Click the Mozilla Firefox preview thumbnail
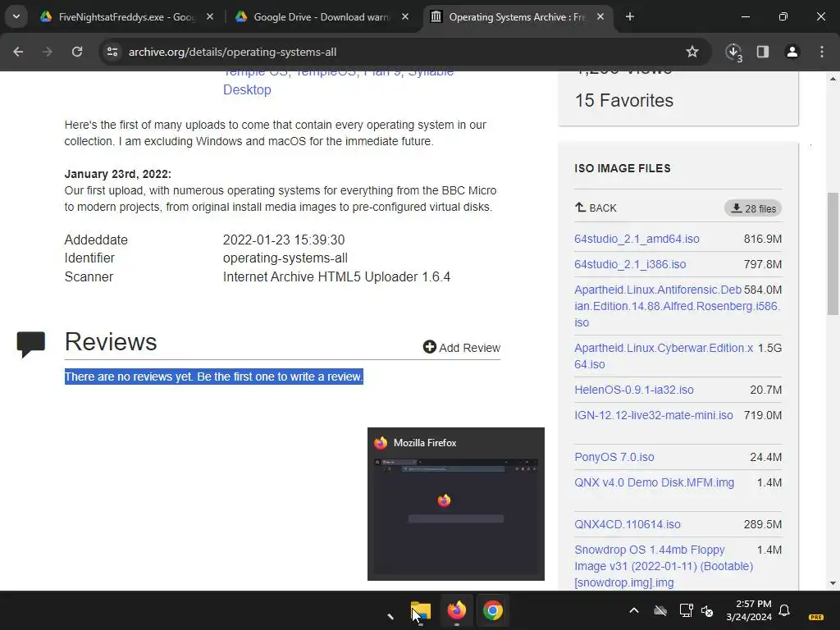This screenshot has width=840, height=630. pyautogui.click(x=456, y=504)
